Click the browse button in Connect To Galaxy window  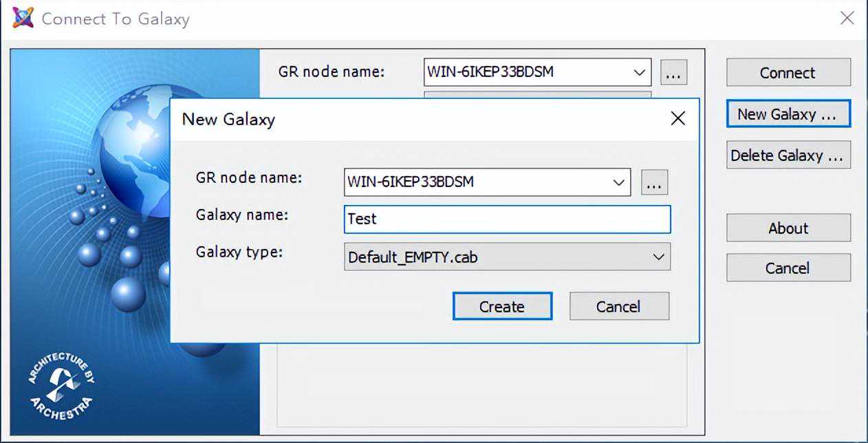tap(673, 72)
